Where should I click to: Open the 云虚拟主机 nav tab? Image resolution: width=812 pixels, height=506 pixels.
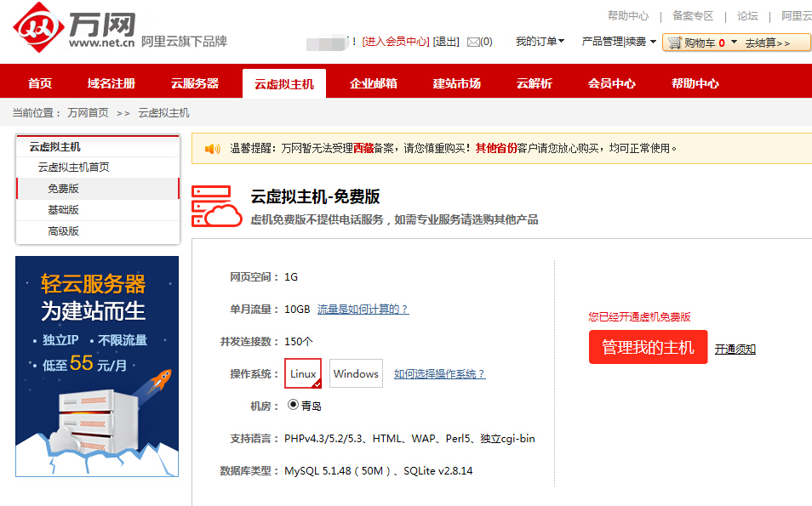click(284, 83)
